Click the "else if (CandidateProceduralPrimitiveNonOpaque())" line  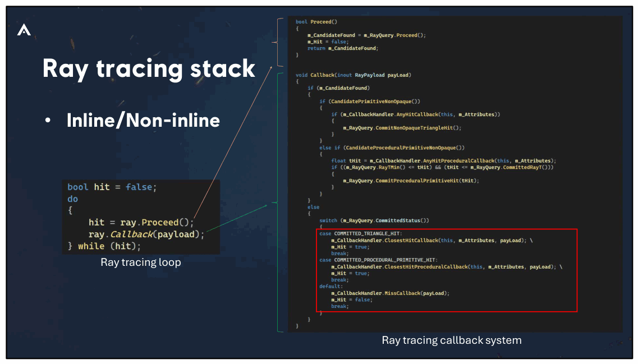tap(392, 148)
